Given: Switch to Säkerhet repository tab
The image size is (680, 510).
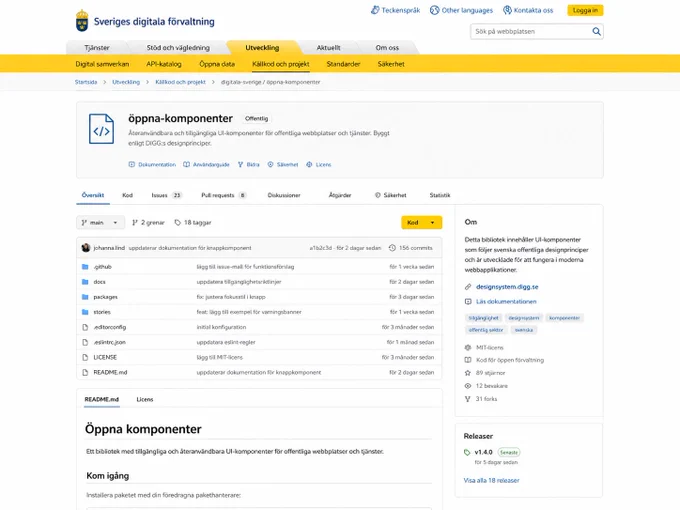Looking at the screenshot, I should coord(391,195).
